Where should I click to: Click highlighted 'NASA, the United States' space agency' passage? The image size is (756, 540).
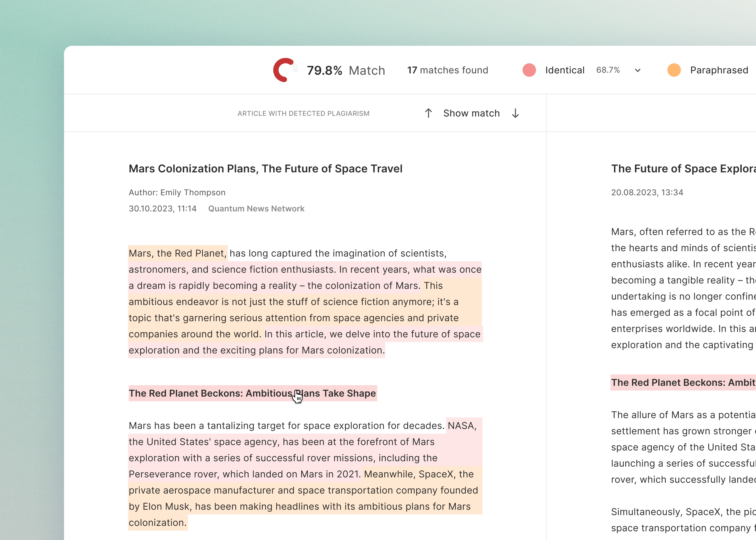pyautogui.click(x=305, y=450)
